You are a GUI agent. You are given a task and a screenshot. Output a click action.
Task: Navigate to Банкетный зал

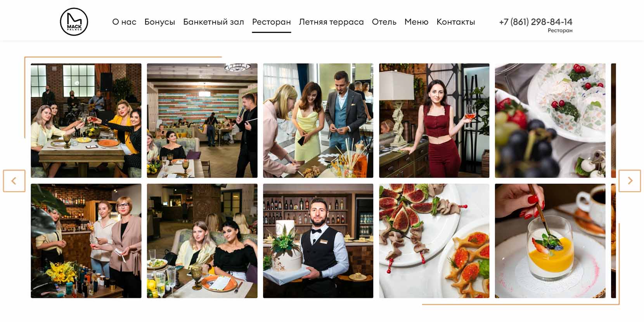[x=213, y=22]
